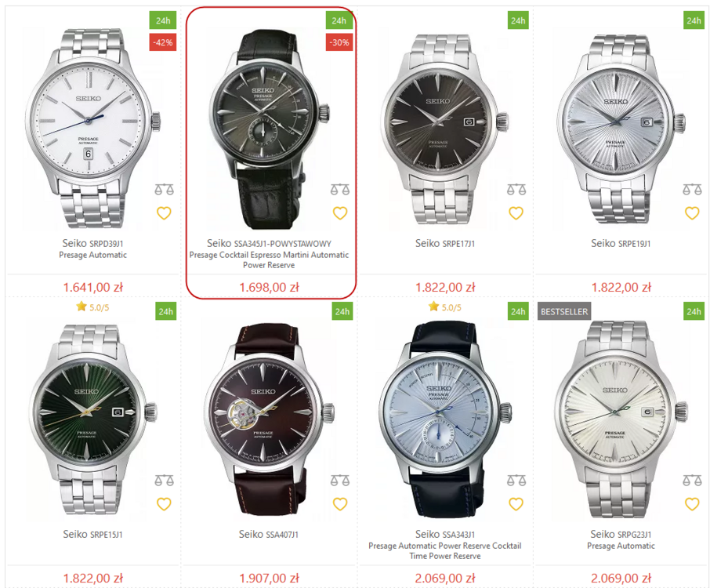Image resolution: width=710 pixels, height=588 pixels.
Task: Click the -30% discount badge
Action: tap(339, 42)
